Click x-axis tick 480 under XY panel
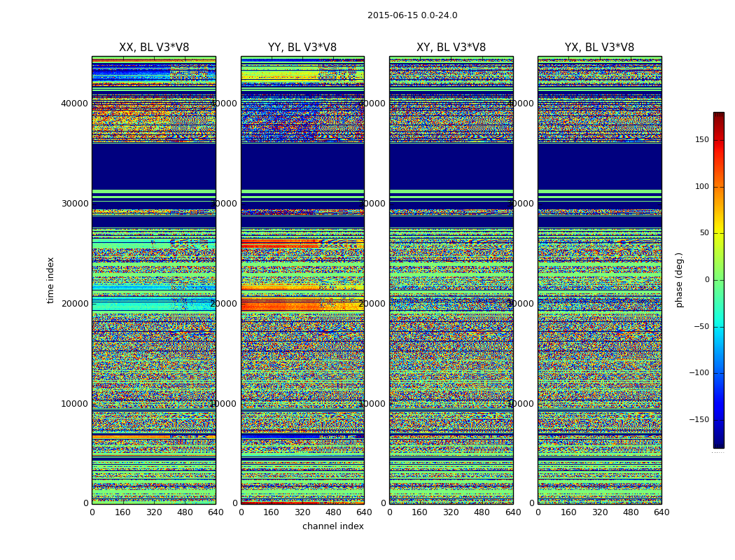This screenshot has width=735, height=560. 482,512
